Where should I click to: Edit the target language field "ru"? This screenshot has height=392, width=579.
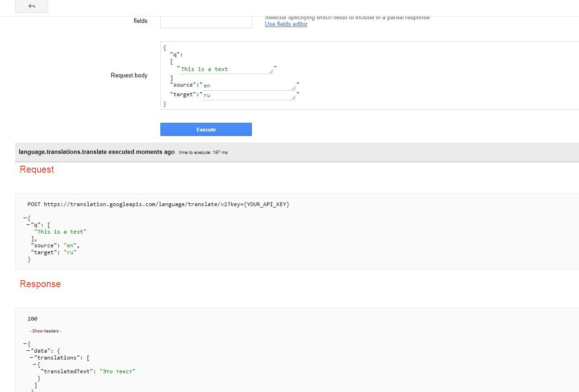pyautogui.click(x=249, y=96)
